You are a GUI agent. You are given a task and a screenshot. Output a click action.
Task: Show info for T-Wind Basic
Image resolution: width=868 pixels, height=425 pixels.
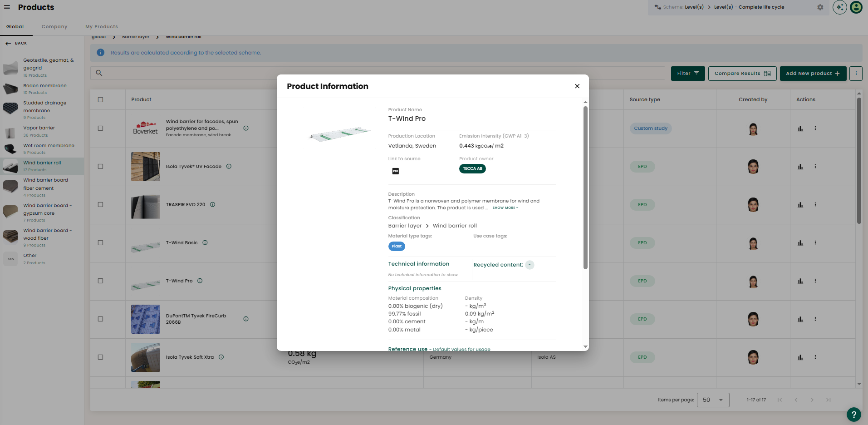(205, 243)
